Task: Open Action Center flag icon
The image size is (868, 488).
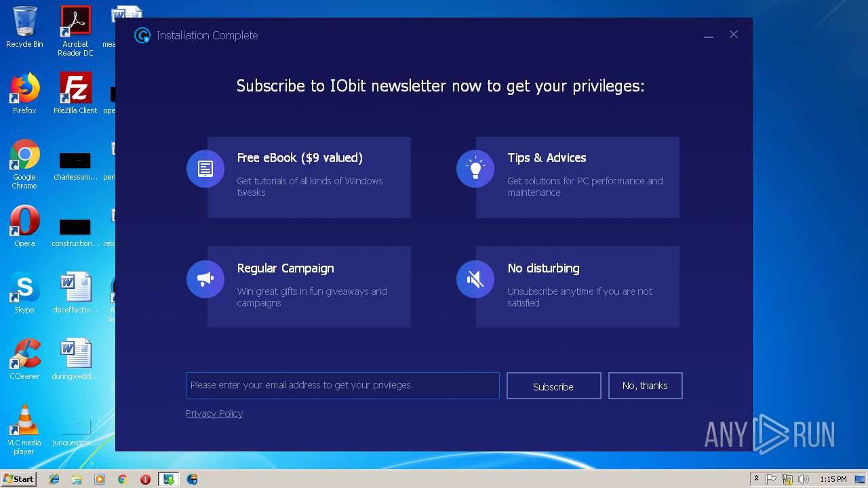Action: point(771,479)
